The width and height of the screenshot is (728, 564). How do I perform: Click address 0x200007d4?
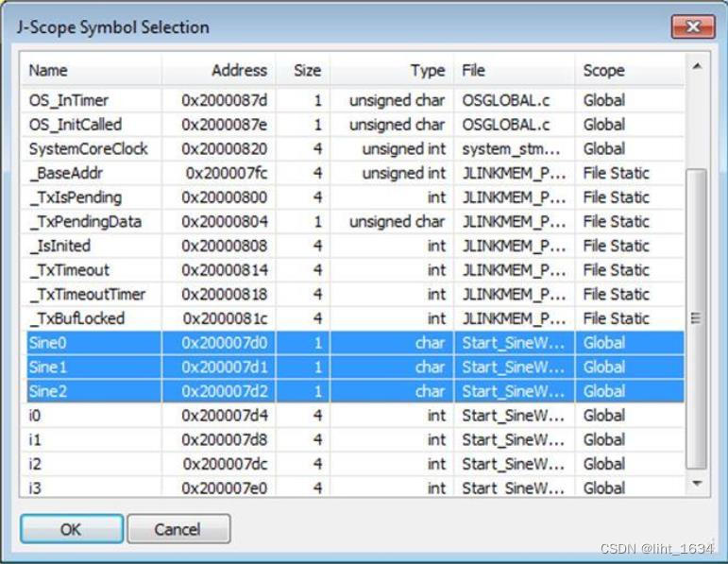224,416
